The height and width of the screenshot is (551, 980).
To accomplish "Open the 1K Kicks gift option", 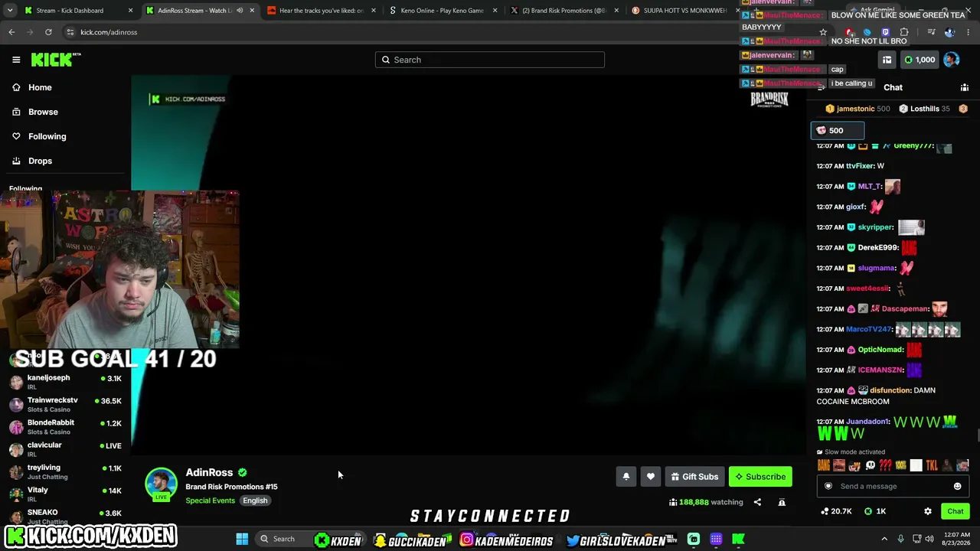I will 875,511.
